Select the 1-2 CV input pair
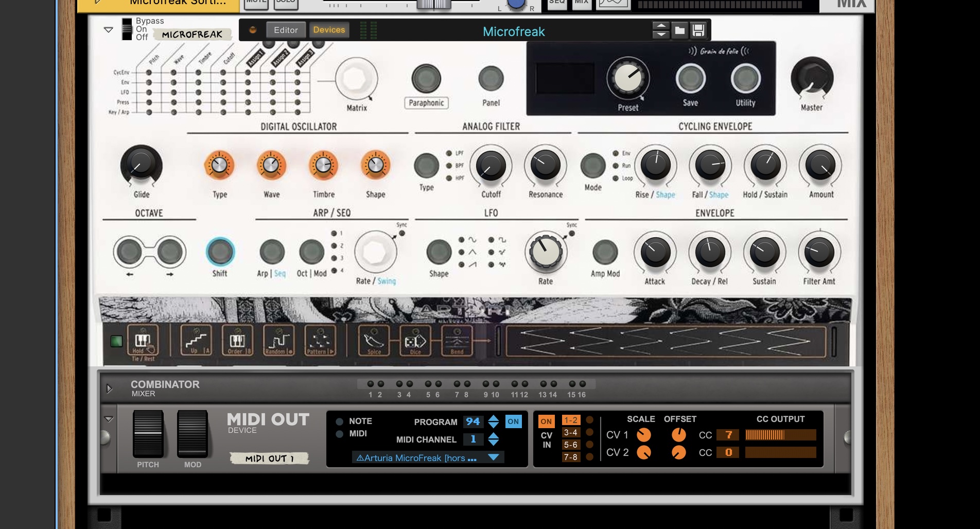This screenshot has height=529, width=980. [571, 420]
